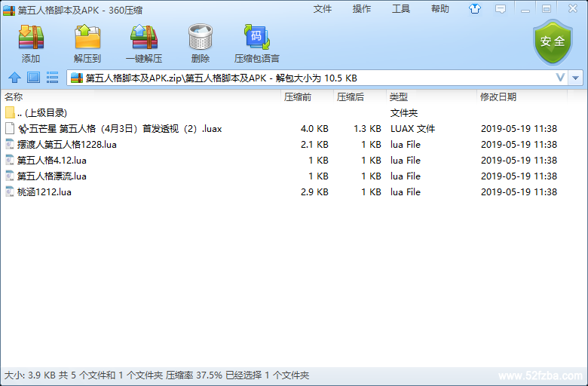The image size is (588, 386).
Task: Click the address bar path field
Action: 302,78
